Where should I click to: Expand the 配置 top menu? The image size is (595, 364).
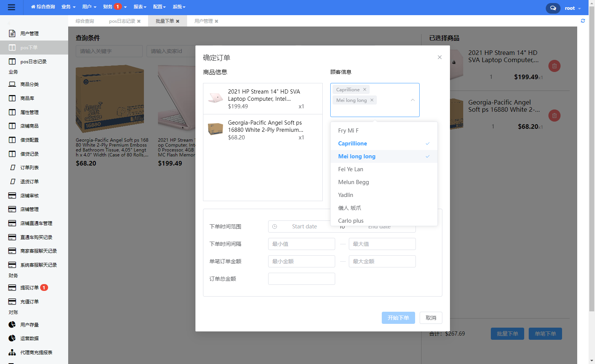pyautogui.click(x=159, y=7)
